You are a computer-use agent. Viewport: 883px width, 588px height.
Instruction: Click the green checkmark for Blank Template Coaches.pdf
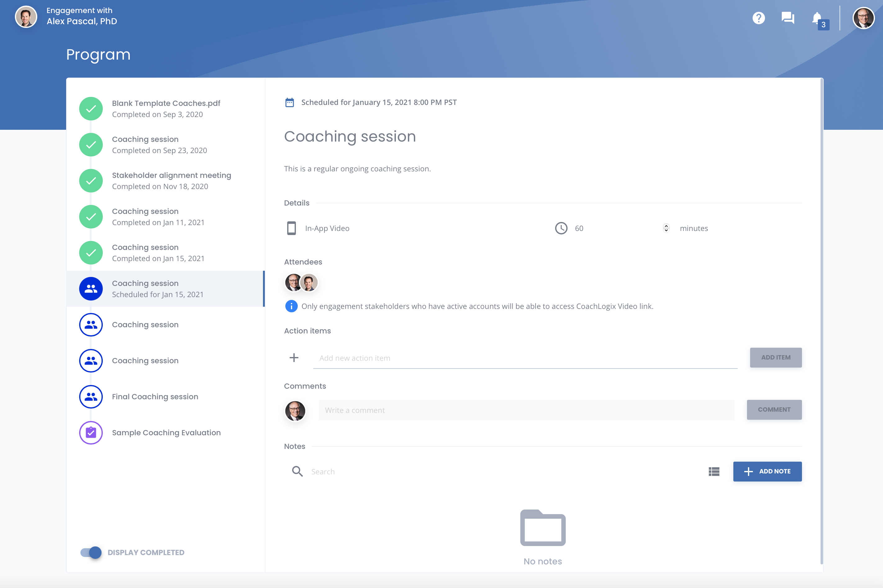pos(91,109)
